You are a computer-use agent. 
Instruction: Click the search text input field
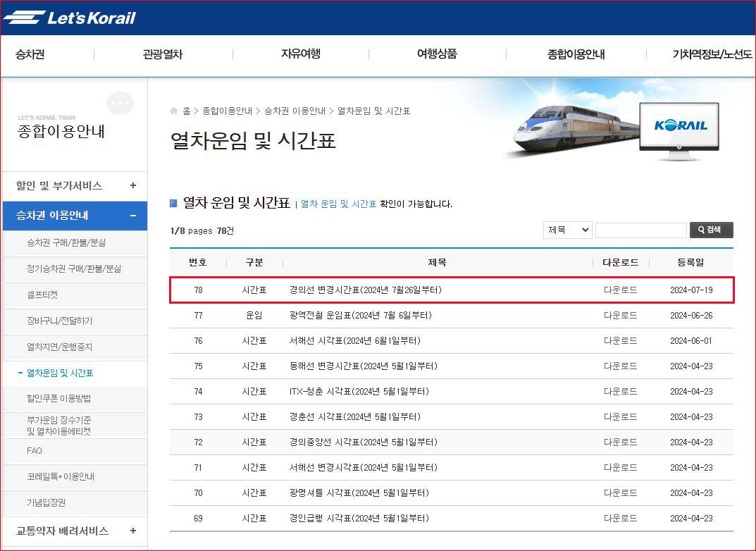[640, 230]
